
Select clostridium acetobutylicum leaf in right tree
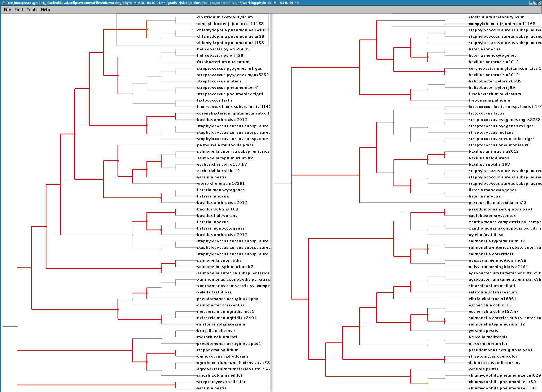pos(496,17)
